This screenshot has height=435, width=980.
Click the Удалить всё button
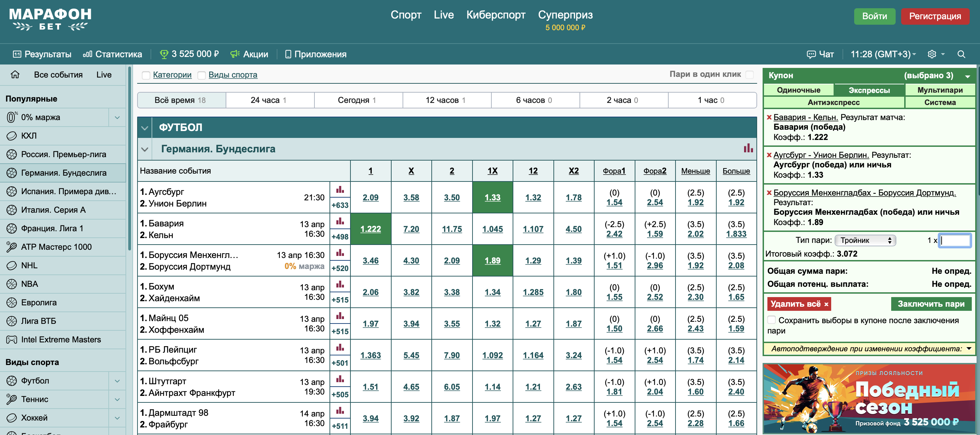pyautogui.click(x=799, y=304)
